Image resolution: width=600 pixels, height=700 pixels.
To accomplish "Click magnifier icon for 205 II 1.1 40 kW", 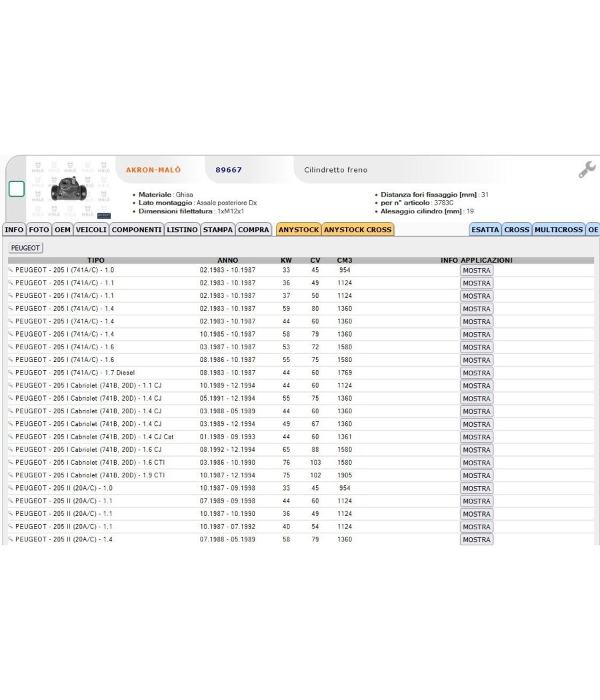I will point(10,527).
